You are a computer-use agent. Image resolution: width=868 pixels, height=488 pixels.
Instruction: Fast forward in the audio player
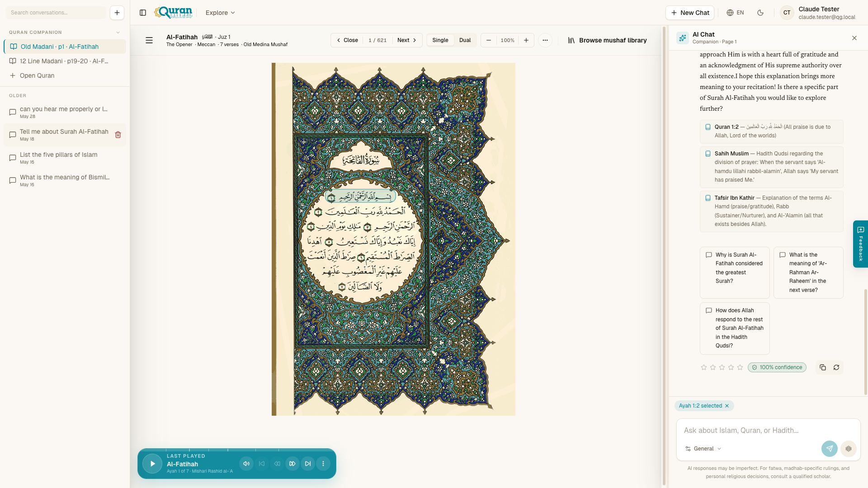pyautogui.click(x=292, y=464)
